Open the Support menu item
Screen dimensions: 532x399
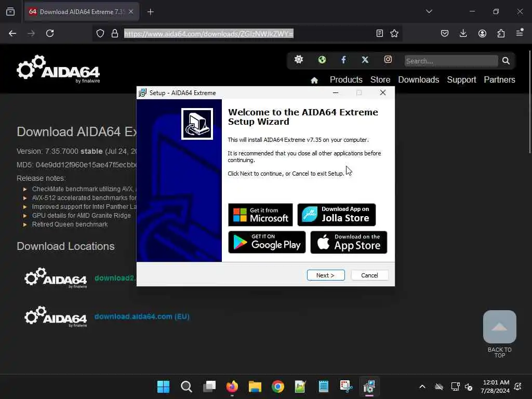coord(461,79)
